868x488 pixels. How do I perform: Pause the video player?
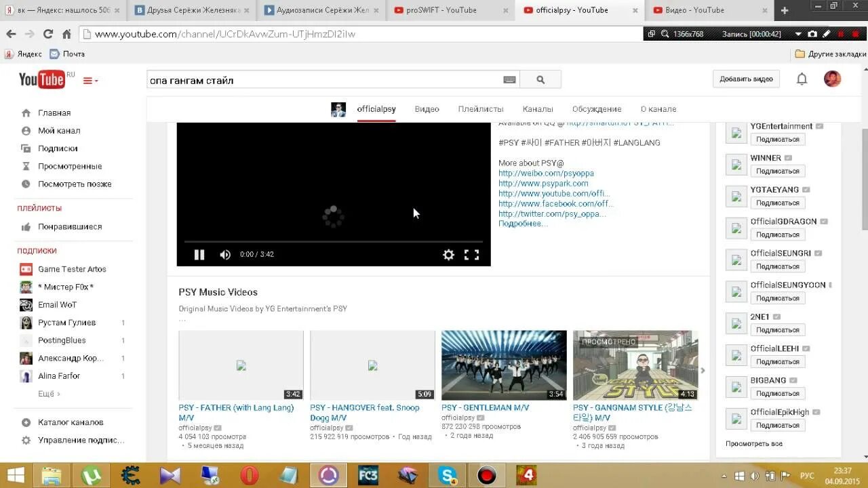(x=199, y=255)
